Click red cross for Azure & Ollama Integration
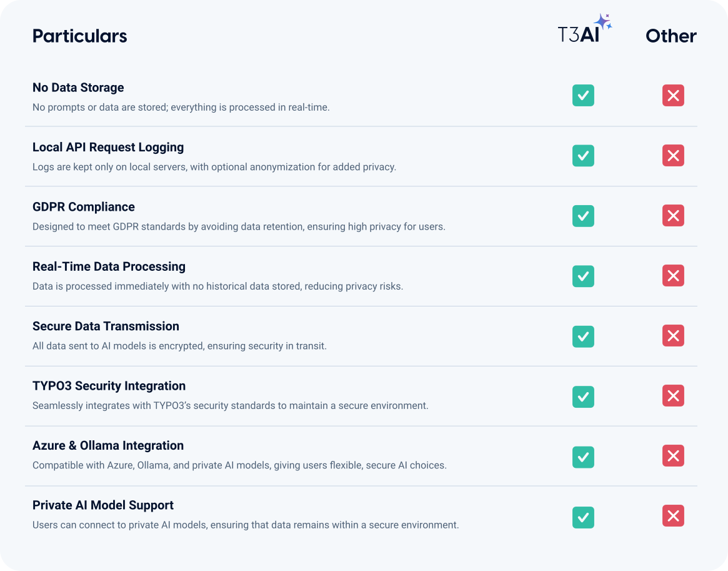 tap(673, 456)
